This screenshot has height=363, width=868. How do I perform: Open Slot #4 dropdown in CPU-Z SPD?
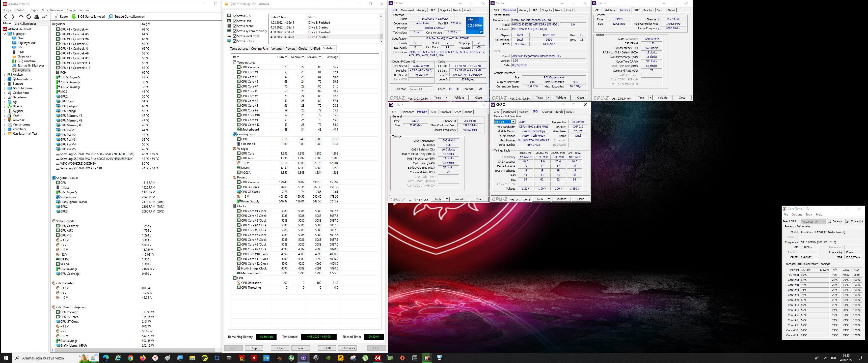504,122
